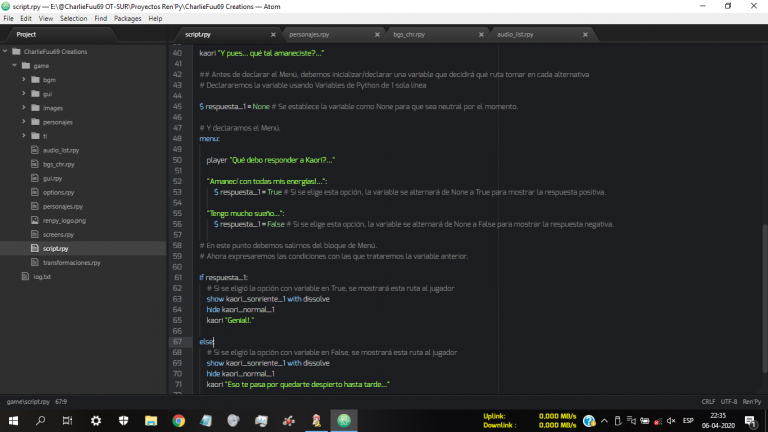This screenshot has width=768, height=432.
Task: Click the screens.rpy file icon
Action: [34, 234]
